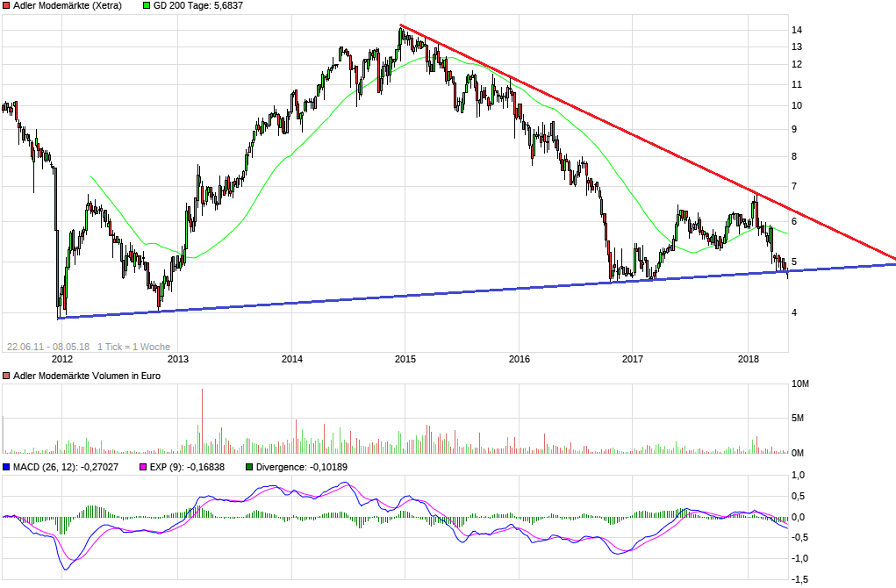Screen dimensions: 896x588
Task: Click the '1 Tick = 1 Woche' text
Action: tap(133, 347)
